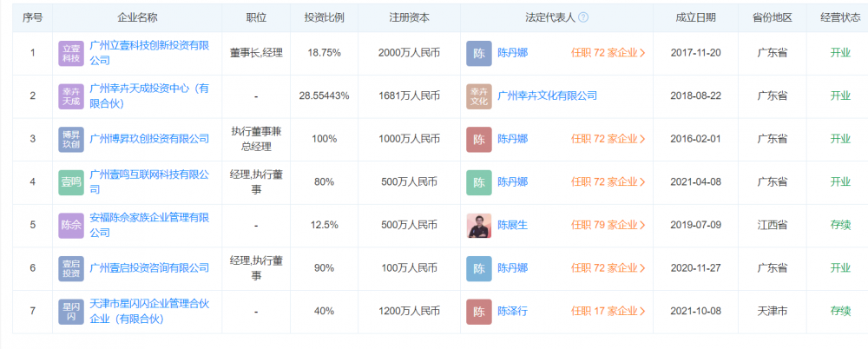Click the 陈余 company logo icon
The width and height of the screenshot is (868, 349).
click(x=71, y=226)
